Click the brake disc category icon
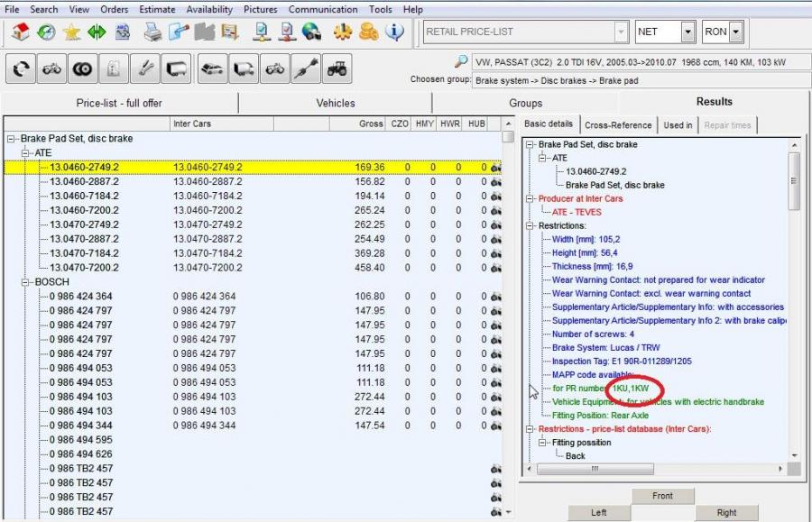 [83, 69]
